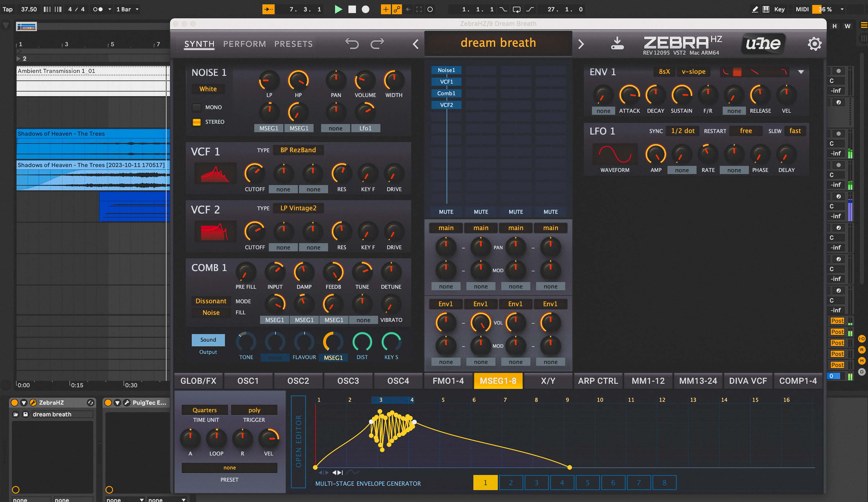The height and width of the screenshot is (502, 868).
Task: Click the save preset disk icon beside dream breath
Action: pos(25,414)
